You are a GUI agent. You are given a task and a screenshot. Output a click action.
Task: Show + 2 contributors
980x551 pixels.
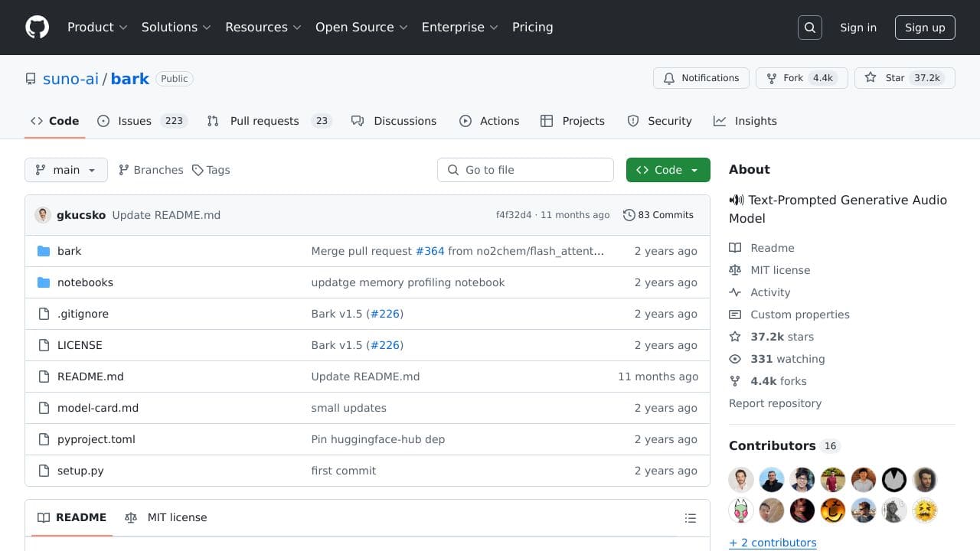click(x=773, y=543)
